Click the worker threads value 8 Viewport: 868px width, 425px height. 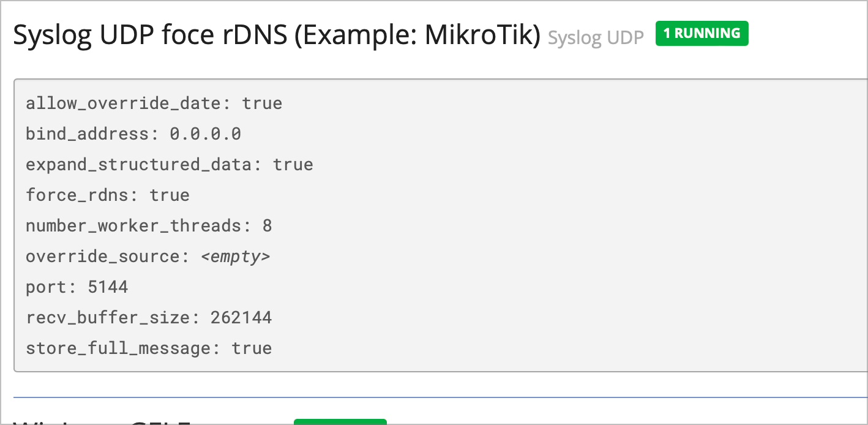[268, 225]
